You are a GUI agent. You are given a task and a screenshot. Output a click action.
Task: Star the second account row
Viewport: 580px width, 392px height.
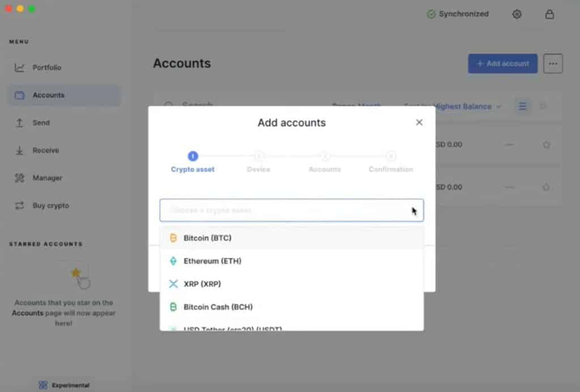click(547, 187)
